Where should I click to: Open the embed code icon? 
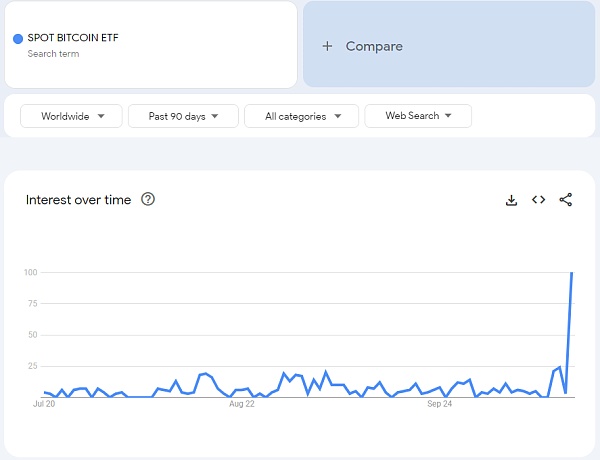click(x=538, y=200)
